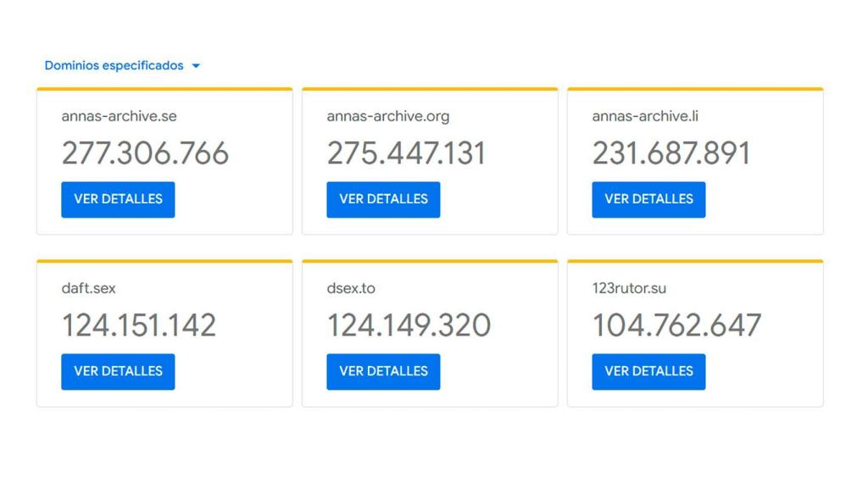Click the 275.447.131 visit count
The height and width of the screenshot is (488, 868).
407,153
